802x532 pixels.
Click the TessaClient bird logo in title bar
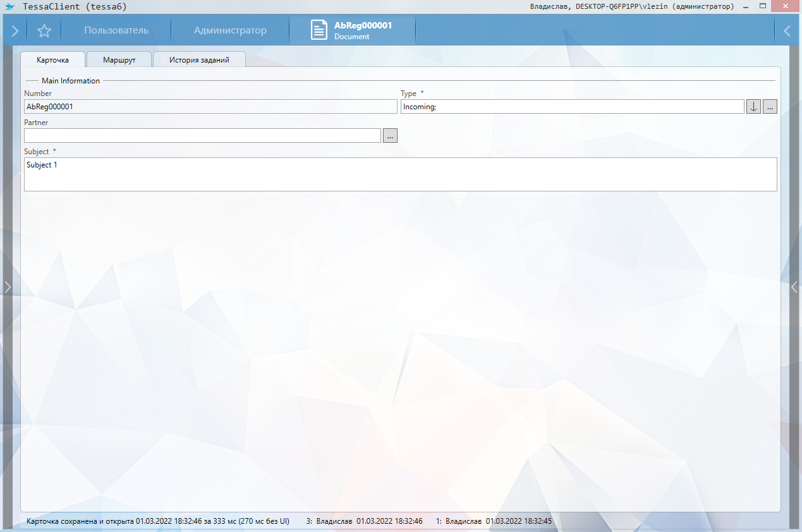pyautogui.click(x=9, y=7)
